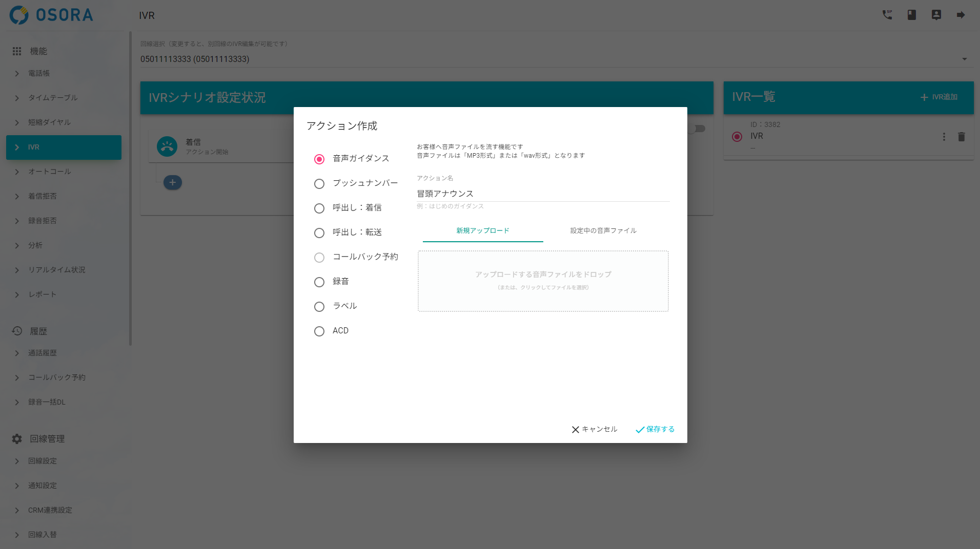Screen dimensions: 980x549
Task: Click the IVR追加 button
Action: pyautogui.click(x=939, y=97)
